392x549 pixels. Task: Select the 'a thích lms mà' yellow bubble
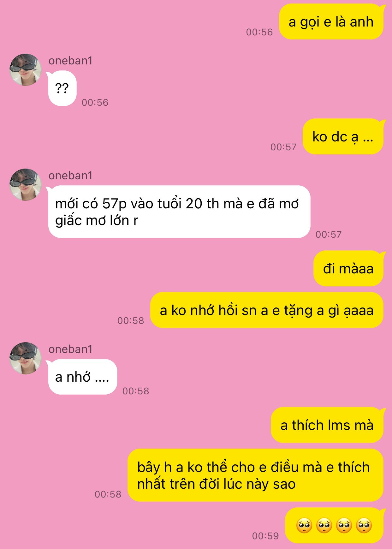pos(327,425)
